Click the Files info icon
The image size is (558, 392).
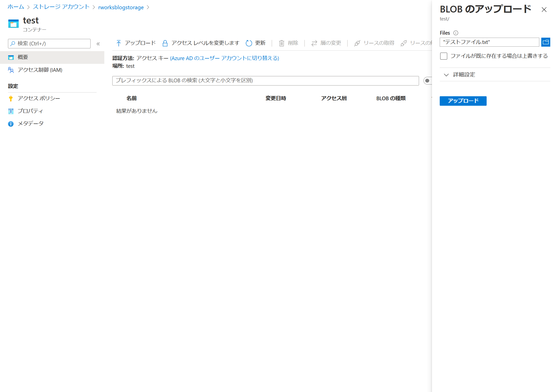coord(456,33)
